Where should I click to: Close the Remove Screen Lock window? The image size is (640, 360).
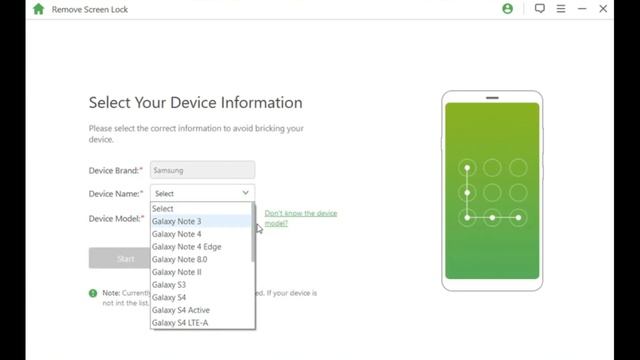coord(603,9)
